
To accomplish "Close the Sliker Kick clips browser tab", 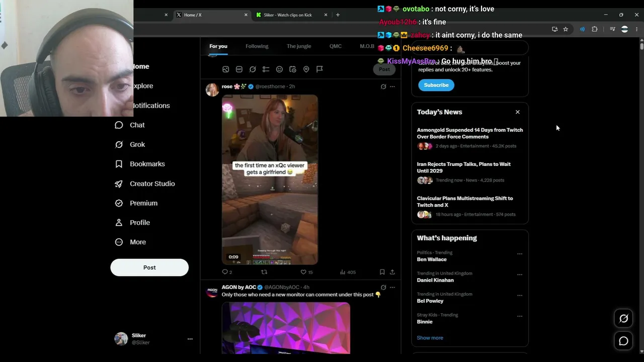I will click(326, 15).
